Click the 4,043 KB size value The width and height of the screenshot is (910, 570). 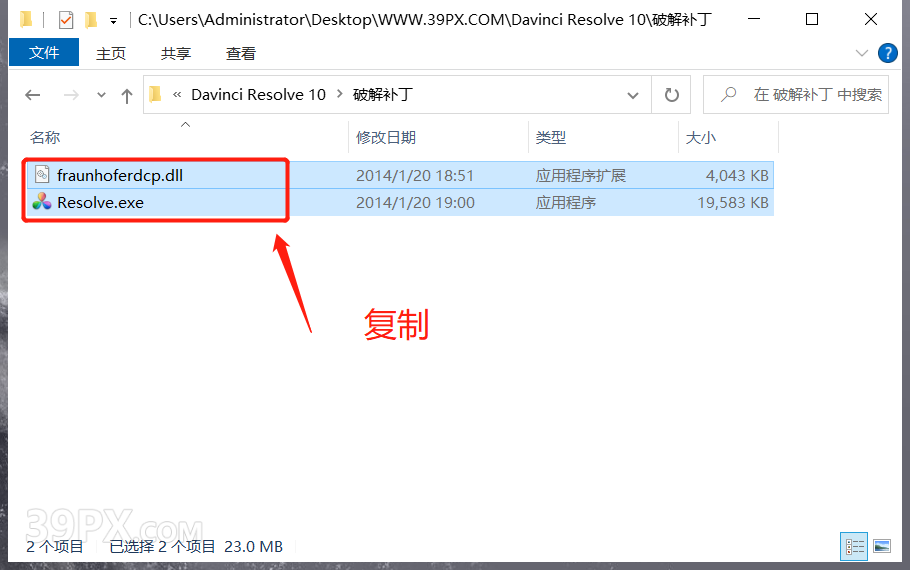click(x=737, y=175)
